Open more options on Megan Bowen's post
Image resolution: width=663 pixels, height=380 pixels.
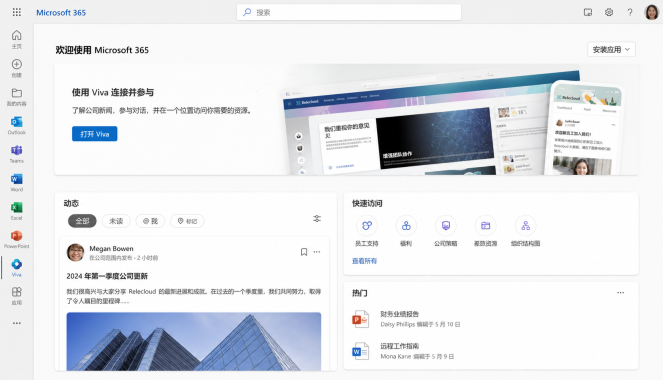317,252
